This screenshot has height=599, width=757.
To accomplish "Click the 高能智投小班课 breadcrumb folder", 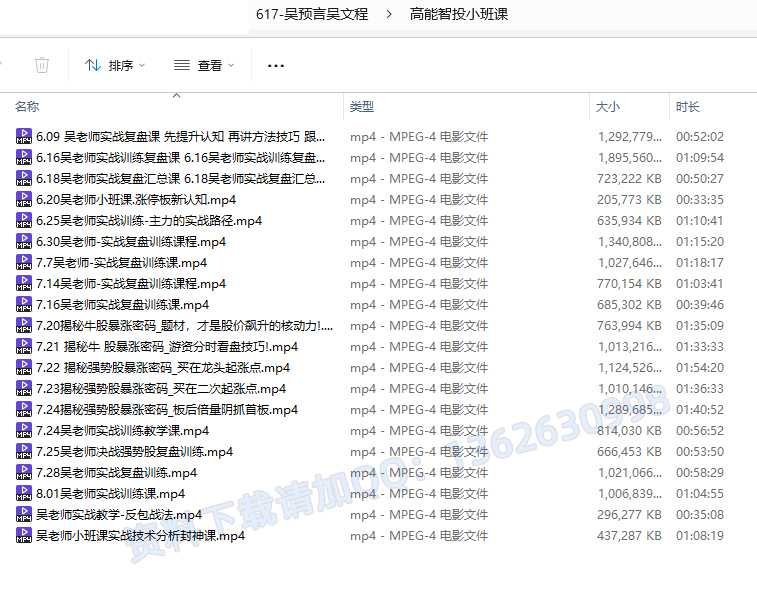I will (x=458, y=14).
